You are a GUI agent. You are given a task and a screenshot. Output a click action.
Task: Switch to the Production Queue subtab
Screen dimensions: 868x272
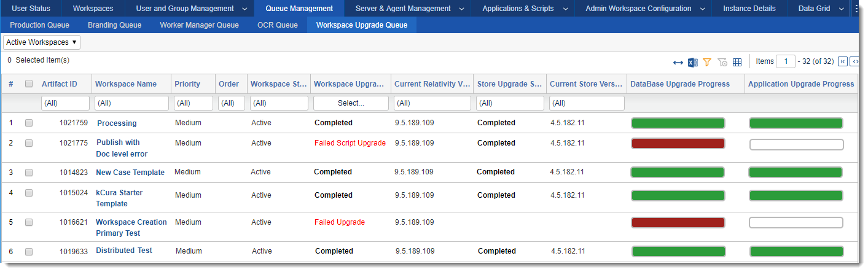pos(39,25)
